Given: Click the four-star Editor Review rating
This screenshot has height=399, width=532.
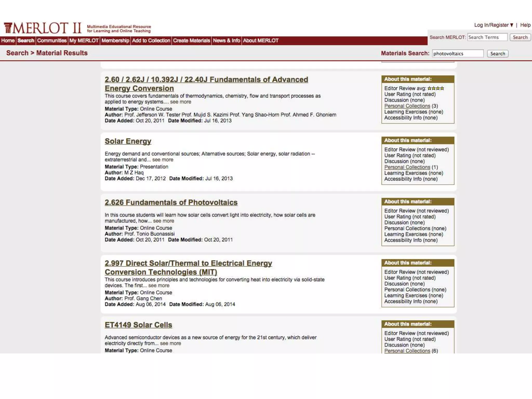Looking at the screenshot, I should (x=436, y=88).
